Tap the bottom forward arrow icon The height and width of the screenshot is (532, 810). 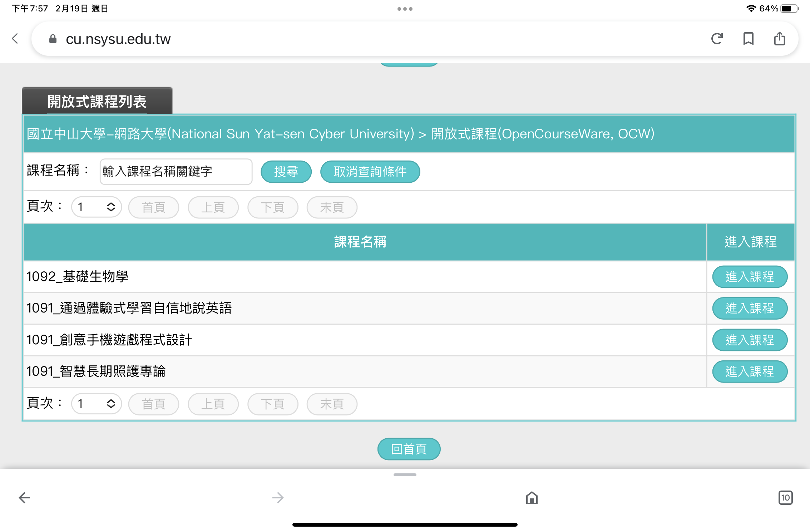click(278, 497)
